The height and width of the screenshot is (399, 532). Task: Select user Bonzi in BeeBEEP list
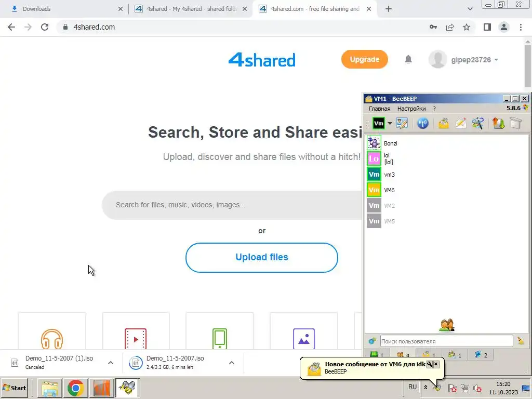pyautogui.click(x=447, y=143)
